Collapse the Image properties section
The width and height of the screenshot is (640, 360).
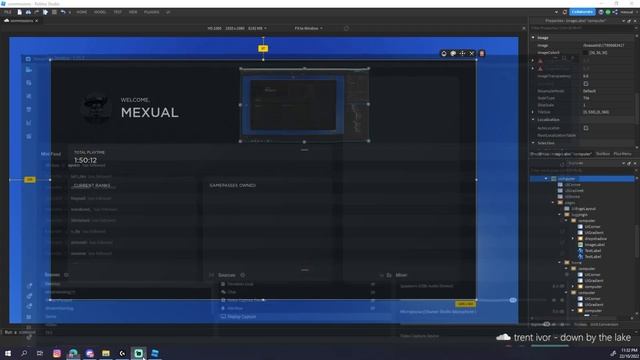coord(533,38)
